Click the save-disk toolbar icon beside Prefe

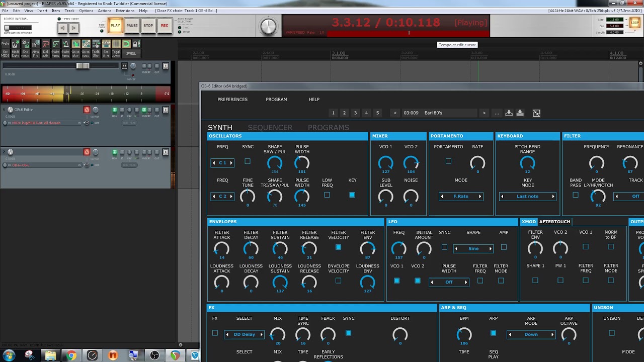pos(16,44)
